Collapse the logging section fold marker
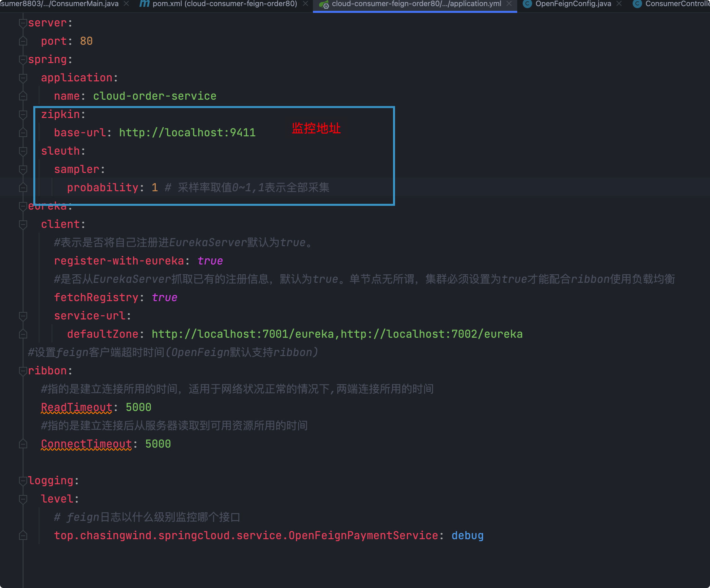Viewport: 710px width, 588px height. tap(23, 481)
